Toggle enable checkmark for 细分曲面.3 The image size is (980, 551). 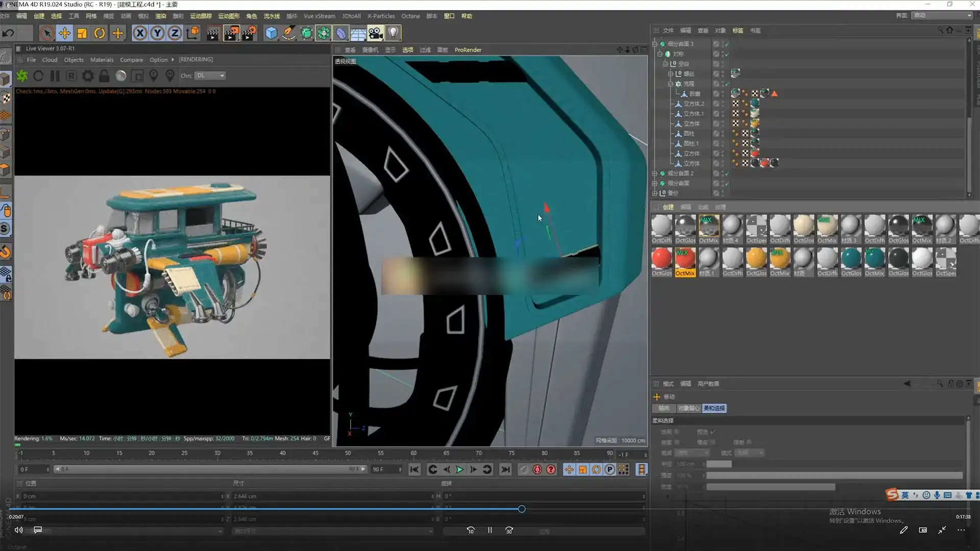coord(727,44)
